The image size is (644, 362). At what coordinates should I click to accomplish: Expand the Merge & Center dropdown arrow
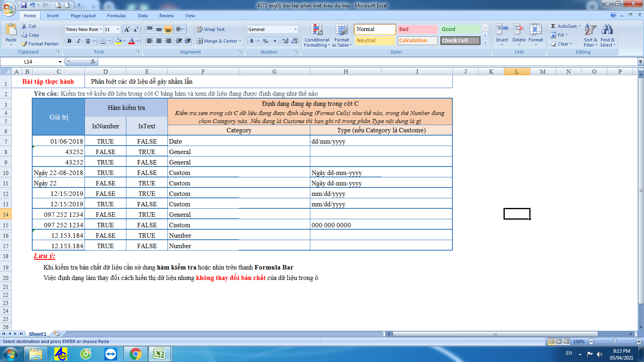tap(240, 41)
